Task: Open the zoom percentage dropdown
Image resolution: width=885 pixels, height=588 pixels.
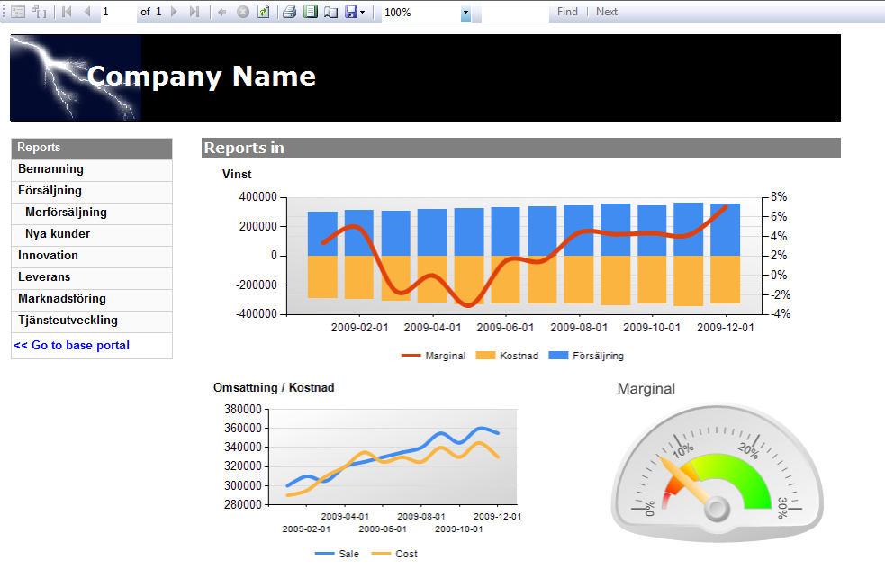Action: coord(467,12)
